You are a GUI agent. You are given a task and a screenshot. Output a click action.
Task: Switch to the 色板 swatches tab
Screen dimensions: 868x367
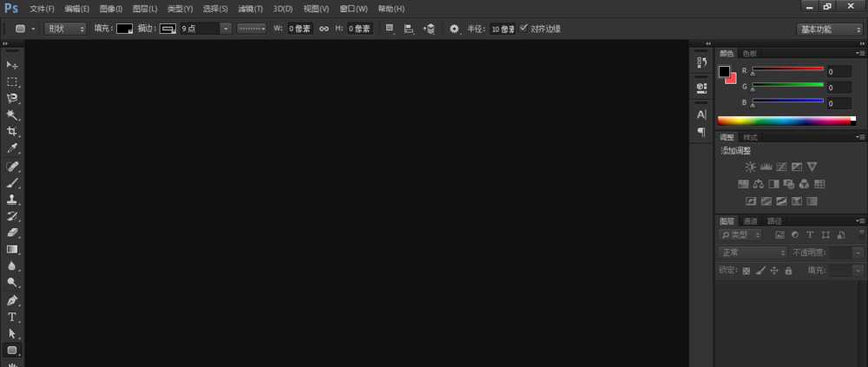(x=749, y=53)
